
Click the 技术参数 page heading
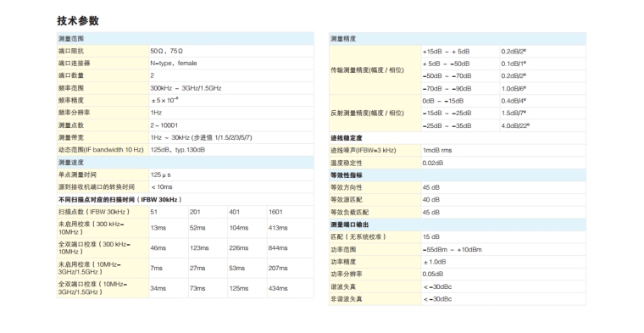click(78, 20)
